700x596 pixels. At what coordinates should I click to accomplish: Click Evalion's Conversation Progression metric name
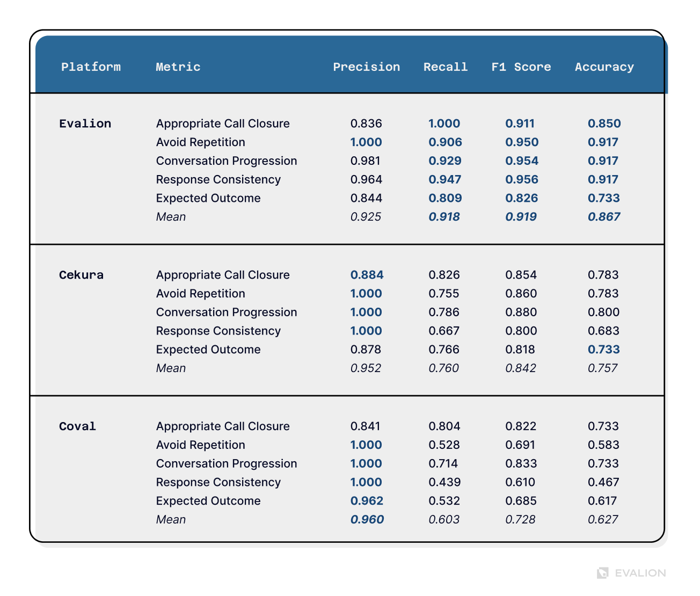[x=227, y=161]
